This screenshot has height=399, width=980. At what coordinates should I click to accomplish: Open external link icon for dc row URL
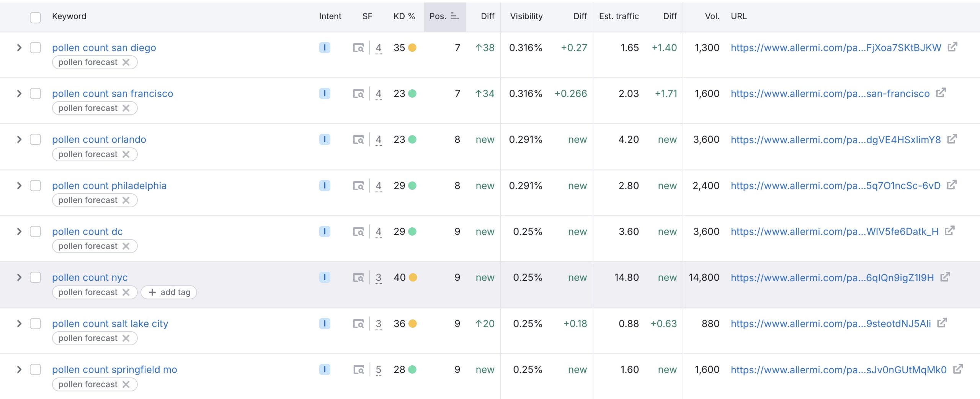coord(949,231)
